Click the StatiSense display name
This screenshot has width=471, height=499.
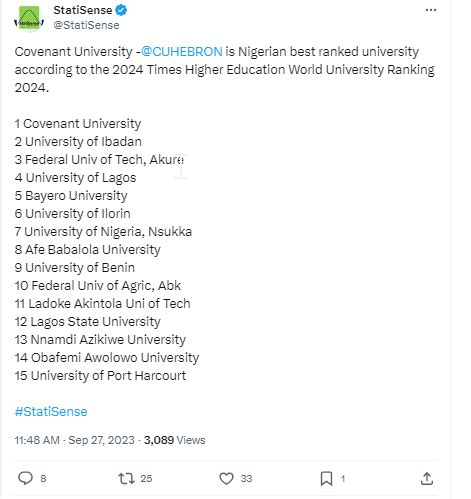point(83,10)
